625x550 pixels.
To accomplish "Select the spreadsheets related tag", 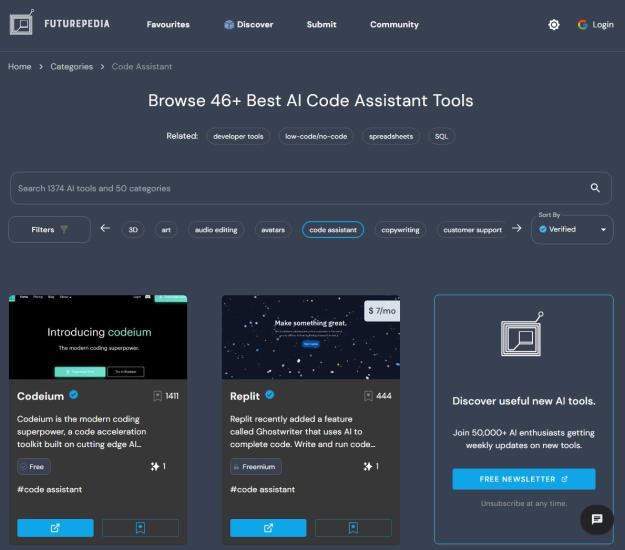I will tap(391, 136).
